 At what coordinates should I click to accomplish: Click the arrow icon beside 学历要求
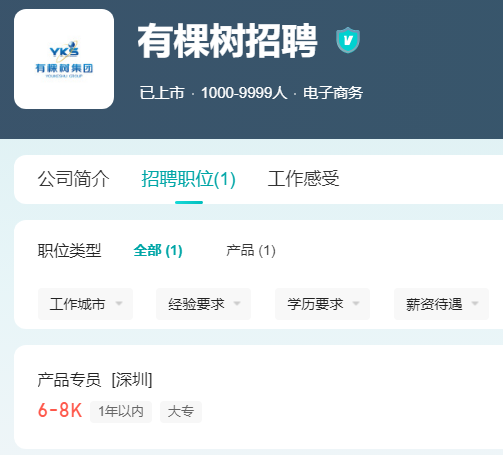click(x=356, y=303)
